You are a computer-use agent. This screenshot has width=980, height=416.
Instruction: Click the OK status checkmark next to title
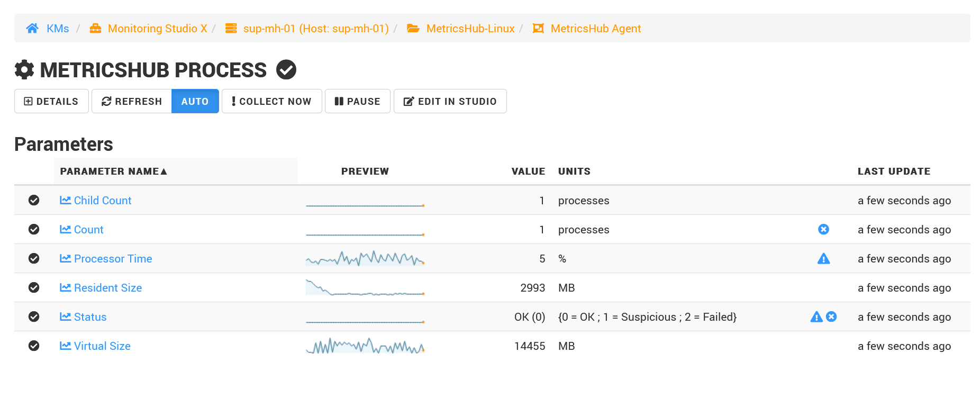click(286, 69)
